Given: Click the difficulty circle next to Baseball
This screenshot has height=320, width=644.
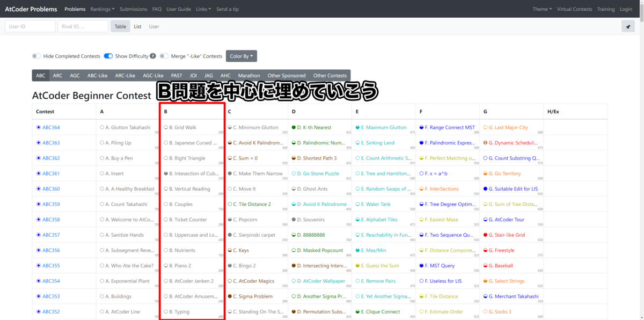Looking at the screenshot, I should (x=485, y=266).
